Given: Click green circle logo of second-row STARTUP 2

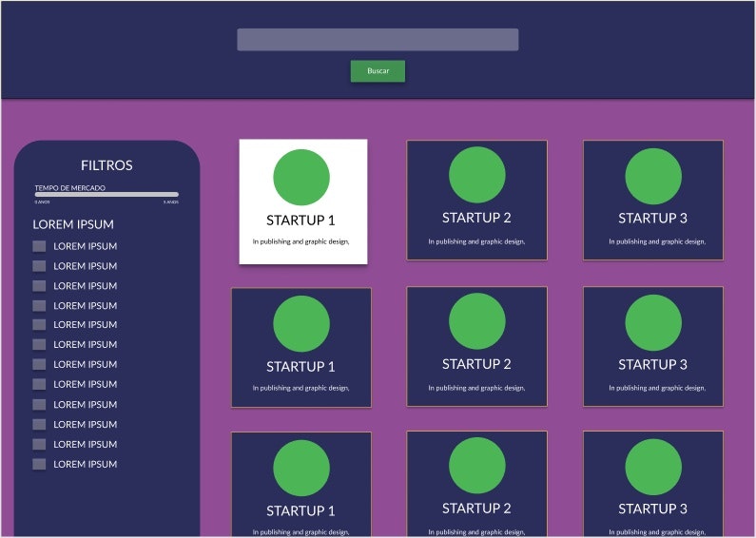Looking at the screenshot, I should [x=476, y=321].
